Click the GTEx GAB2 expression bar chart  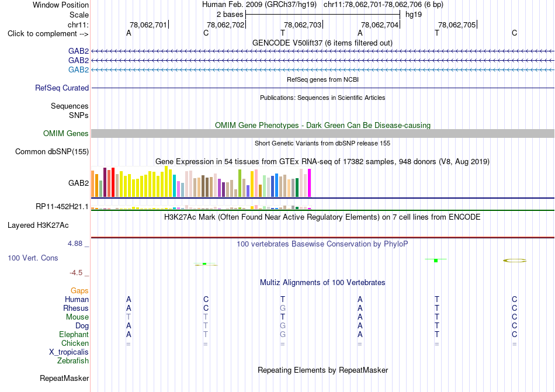(201, 182)
